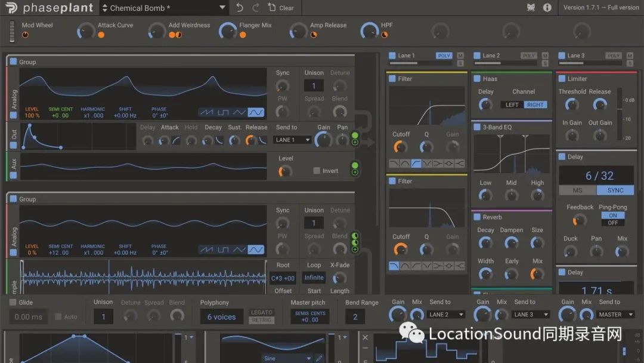644x363 pixels.
Task: Click the Mod Wheel slider
Action: [11, 31]
